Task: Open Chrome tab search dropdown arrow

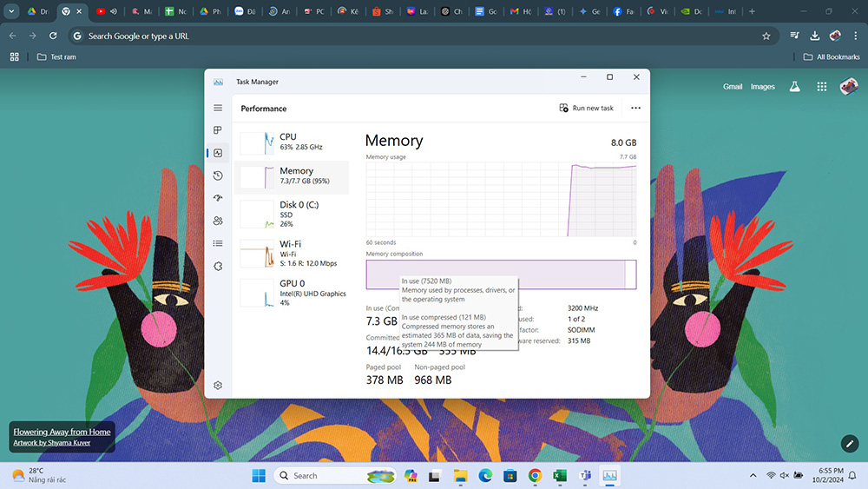Action: tap(11, 11)
